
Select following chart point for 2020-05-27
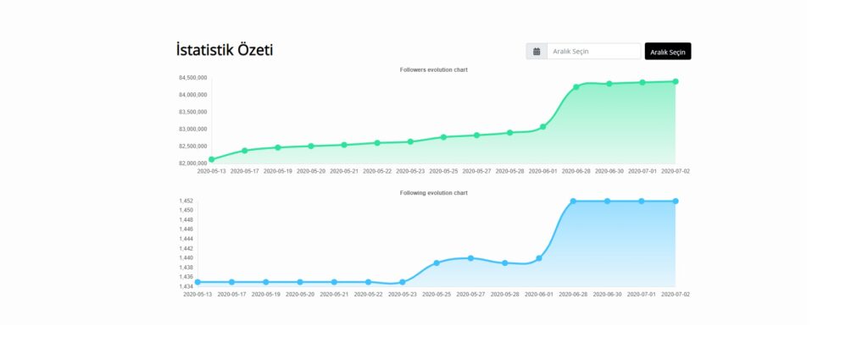(x=470, y=258)
